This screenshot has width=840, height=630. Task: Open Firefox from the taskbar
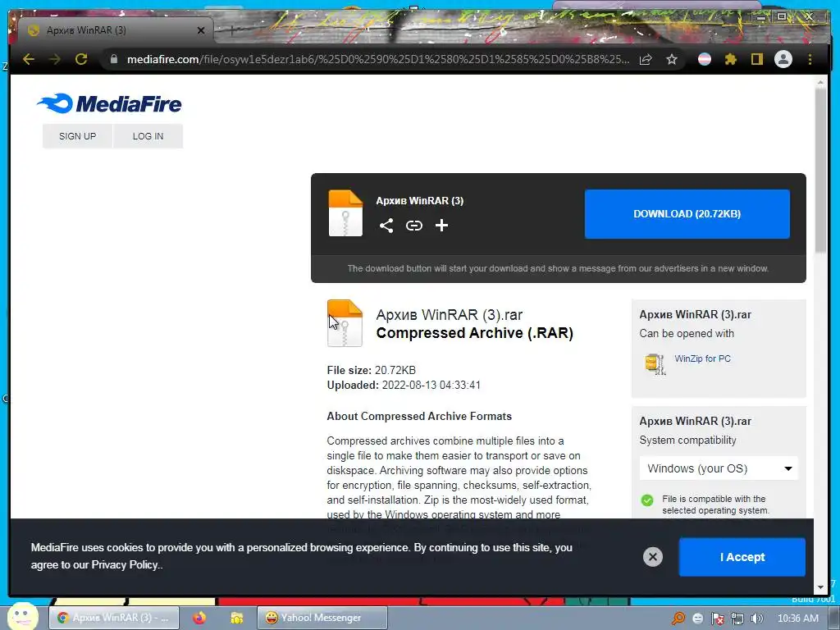pyautogui.click(x=200, y=618)
